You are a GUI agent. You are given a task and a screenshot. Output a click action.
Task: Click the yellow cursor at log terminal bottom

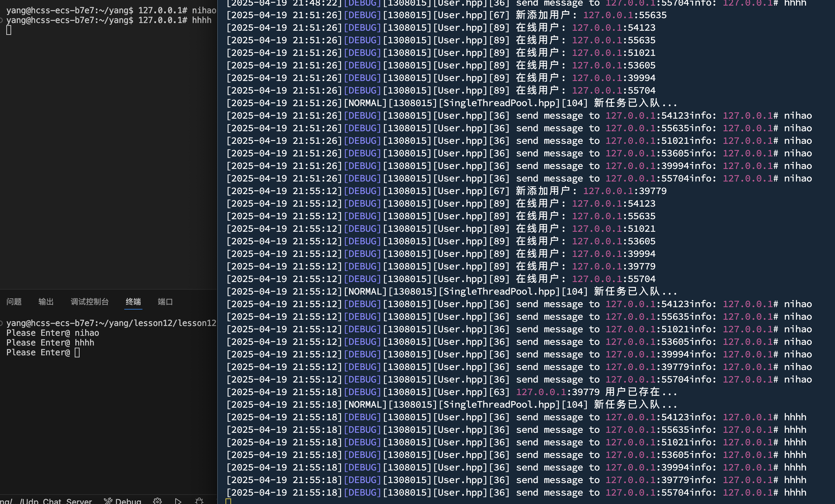(228, 501)
